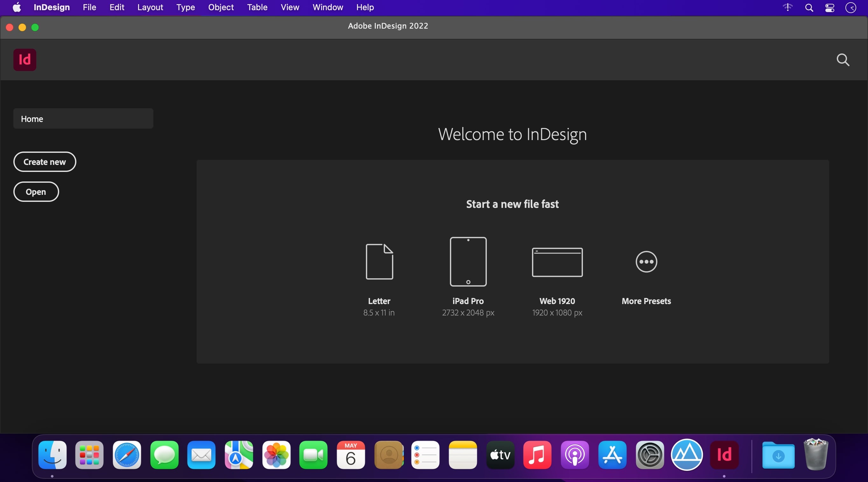This screenshot has width=868, height=482.
Task: Click the InDesign Id logo in header
Action: click(x=24, y=60)
